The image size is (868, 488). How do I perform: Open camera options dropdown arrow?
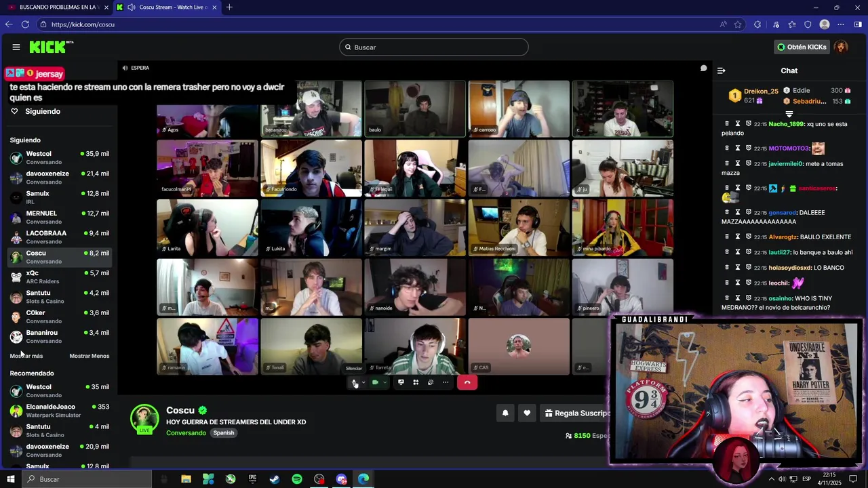384,382
